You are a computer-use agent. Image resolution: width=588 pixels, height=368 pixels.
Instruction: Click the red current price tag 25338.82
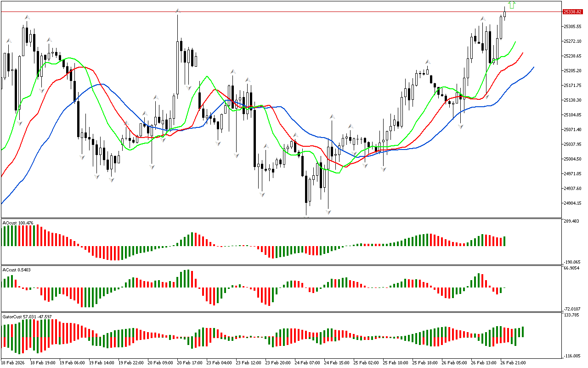[572, 11]
